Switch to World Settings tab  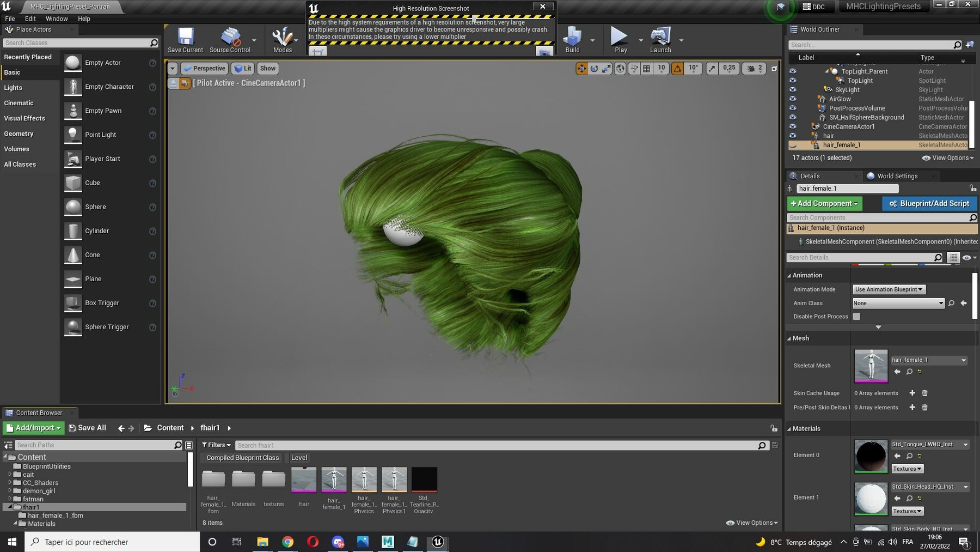point(897,176)
